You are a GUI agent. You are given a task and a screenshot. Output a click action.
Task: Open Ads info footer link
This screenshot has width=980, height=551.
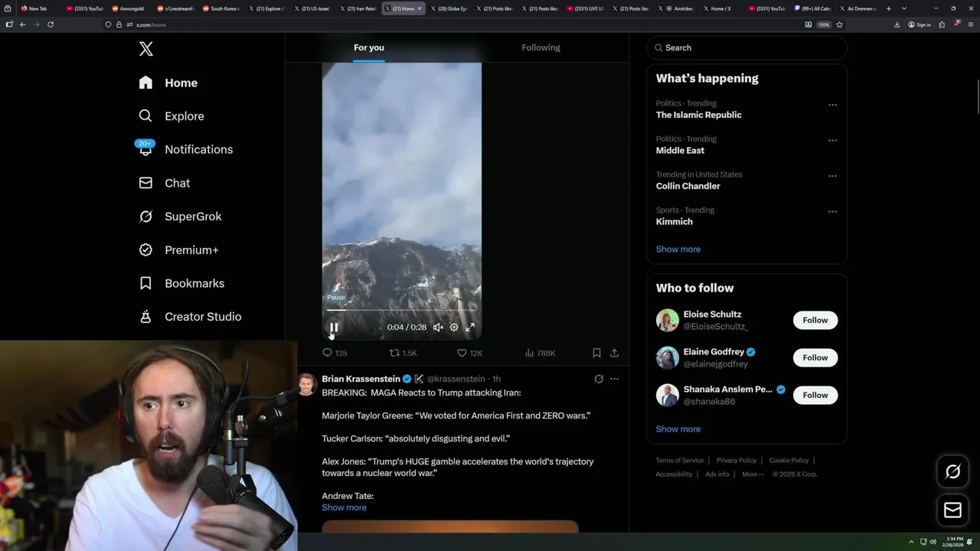pyautogui.click(x=717, y=474)
